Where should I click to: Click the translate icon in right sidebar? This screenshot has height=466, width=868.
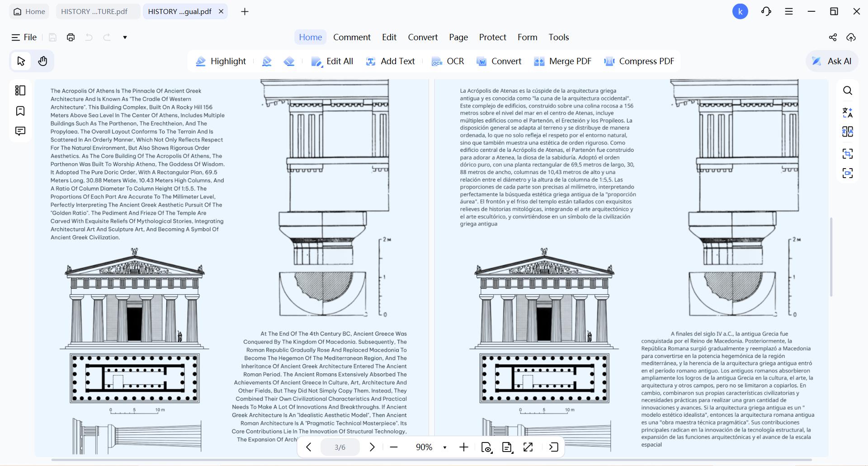pos(848,112)
